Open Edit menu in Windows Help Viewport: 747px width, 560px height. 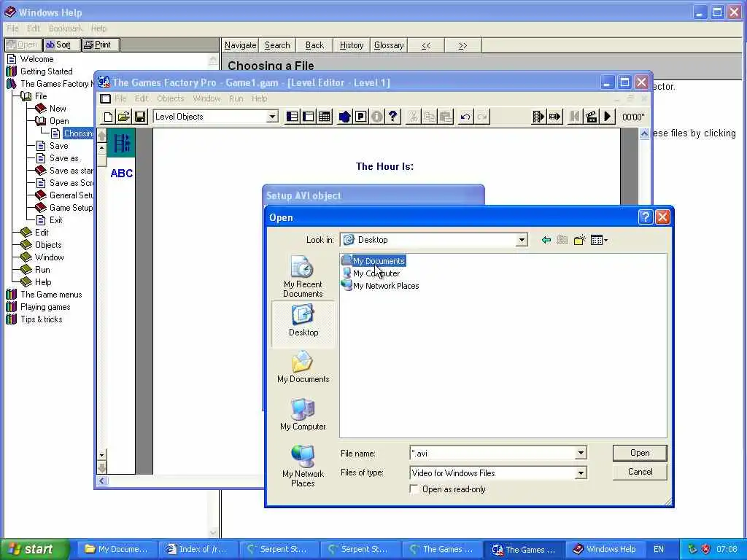point(34,28)
